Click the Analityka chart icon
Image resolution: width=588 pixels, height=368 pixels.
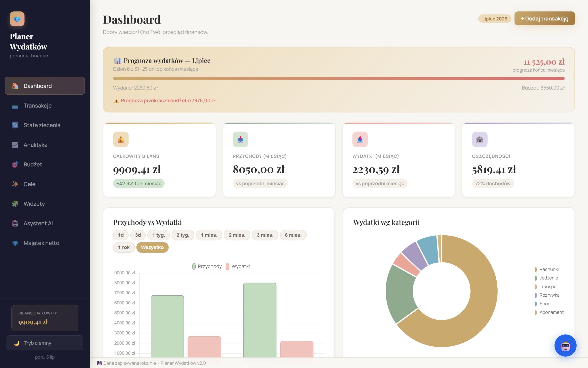pos(15,145)
